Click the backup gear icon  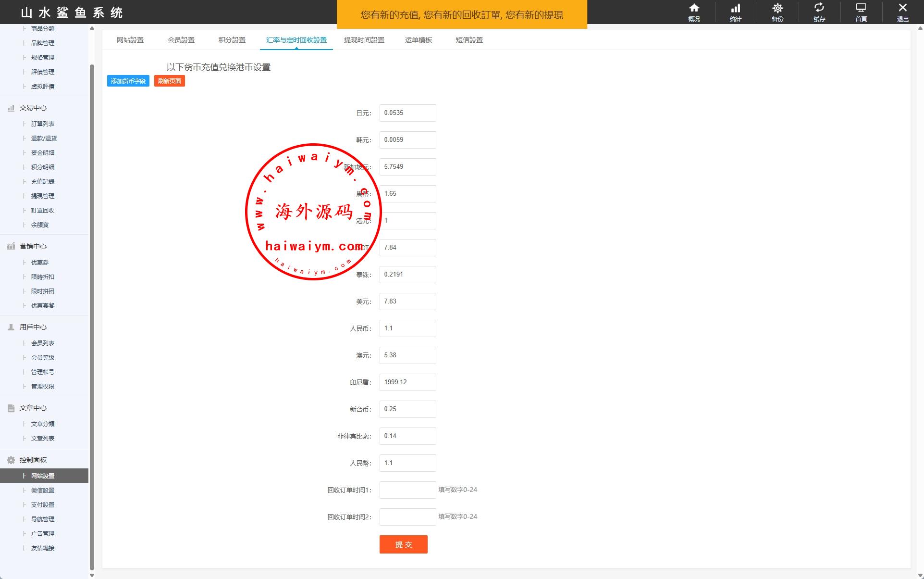(x=777, y=8)
